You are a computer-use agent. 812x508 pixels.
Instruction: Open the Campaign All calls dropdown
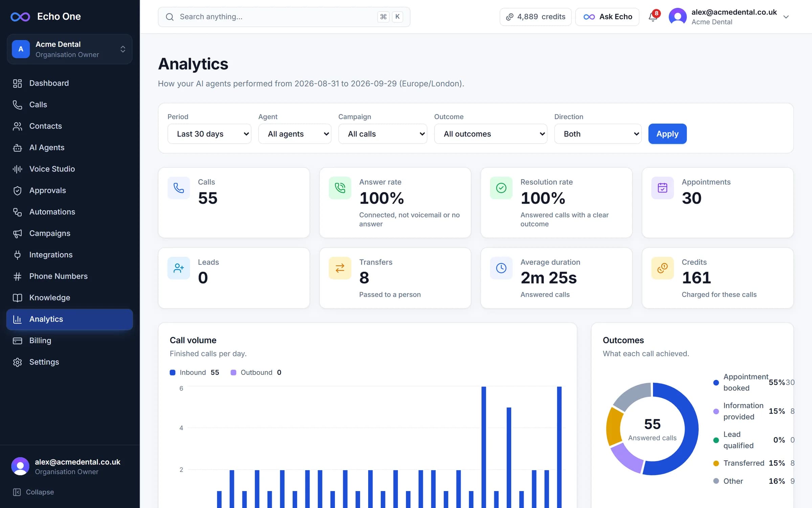tap(383, 134)
